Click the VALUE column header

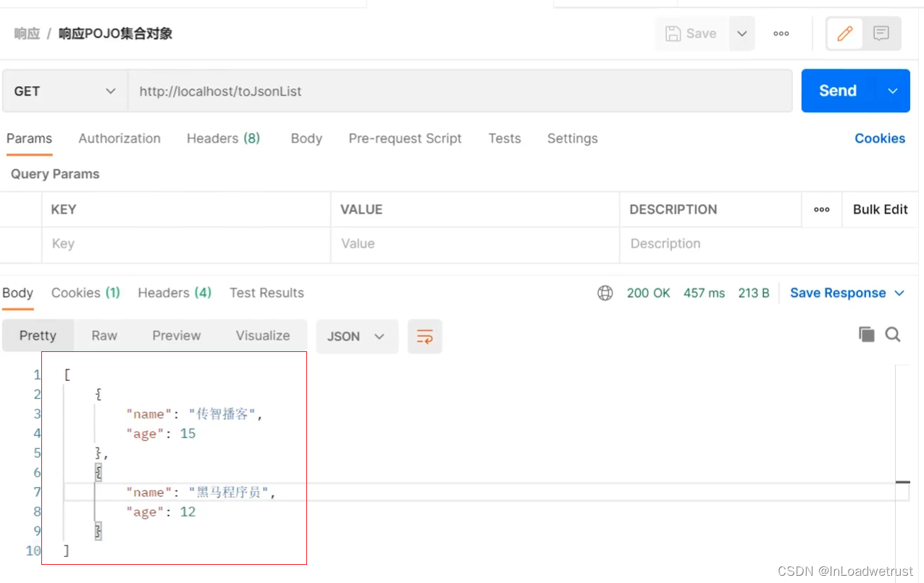(361, 209)
